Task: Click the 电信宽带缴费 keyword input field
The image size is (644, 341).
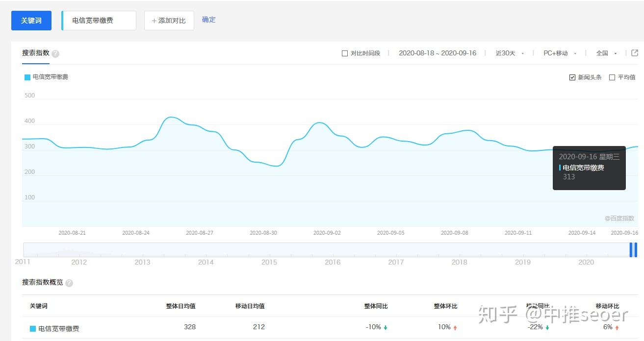Action: [x=99, y=21]
